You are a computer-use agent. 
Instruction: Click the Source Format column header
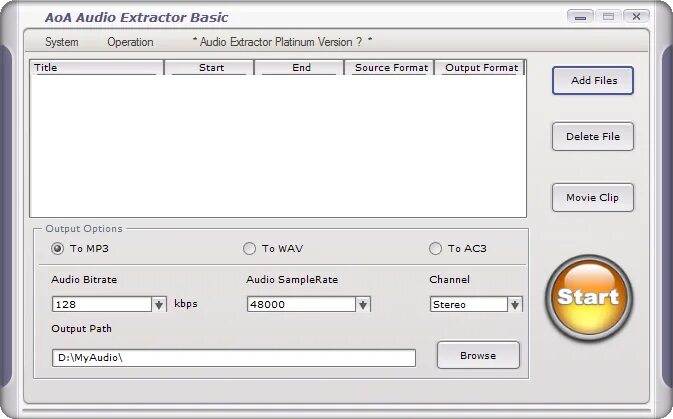pyautogui.click(x=390, y=68)
